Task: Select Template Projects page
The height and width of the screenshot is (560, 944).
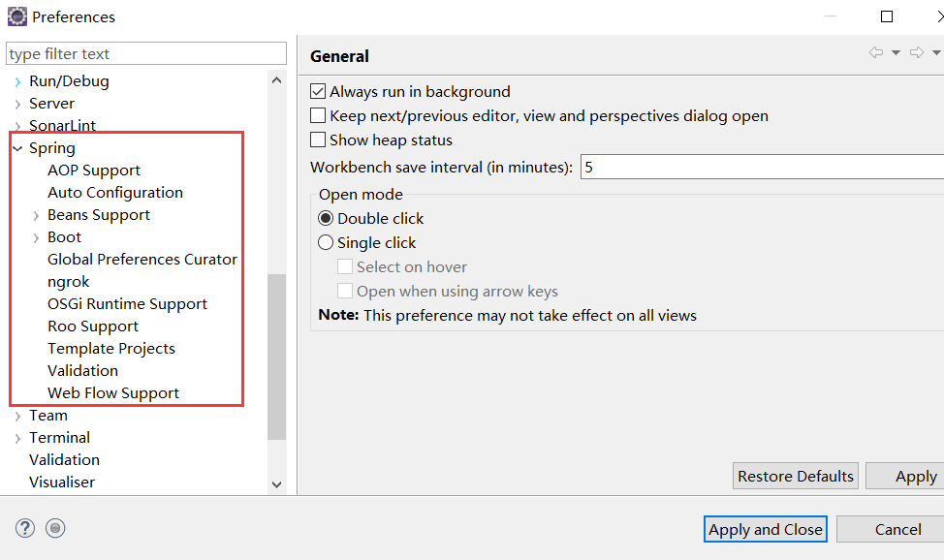Action: pyautogui.click(x=111, y=349)
